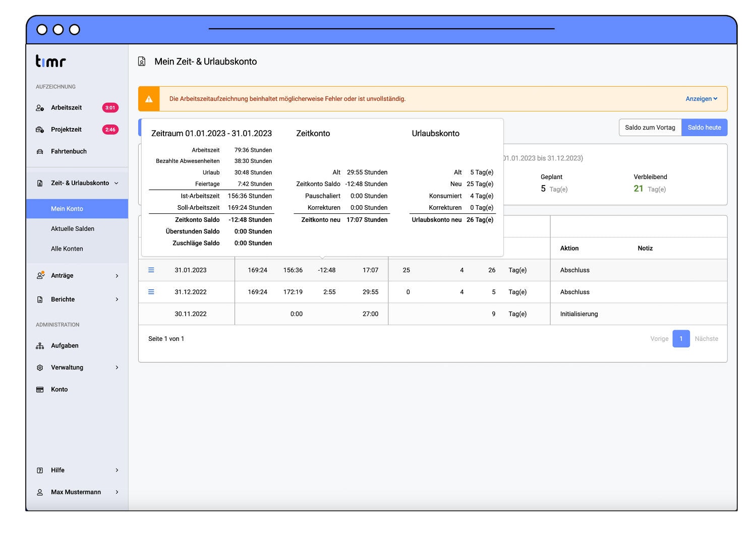
Task: Click Abschluss in the 31.01.2023 row
Action: click(575, 270)
